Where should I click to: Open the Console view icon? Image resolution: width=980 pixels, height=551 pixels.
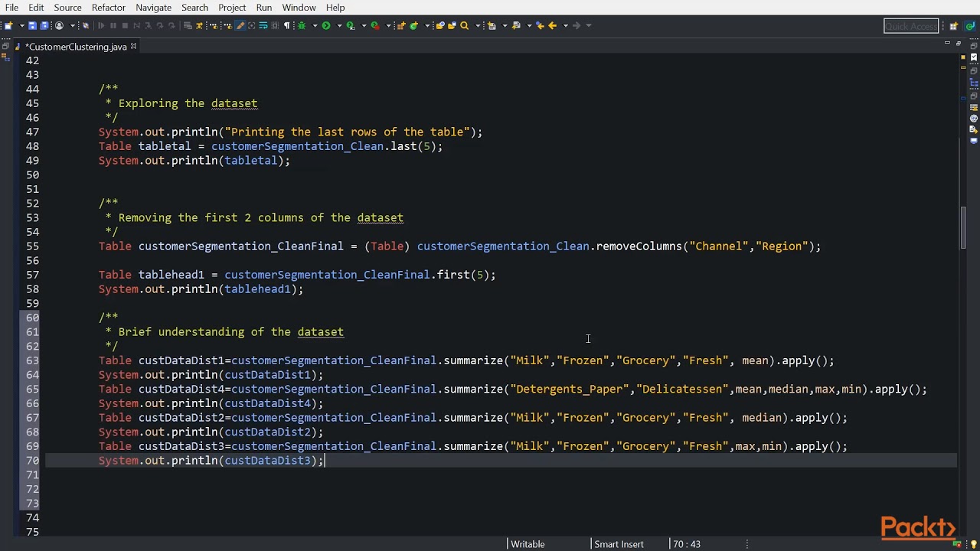tap(974, 140)
